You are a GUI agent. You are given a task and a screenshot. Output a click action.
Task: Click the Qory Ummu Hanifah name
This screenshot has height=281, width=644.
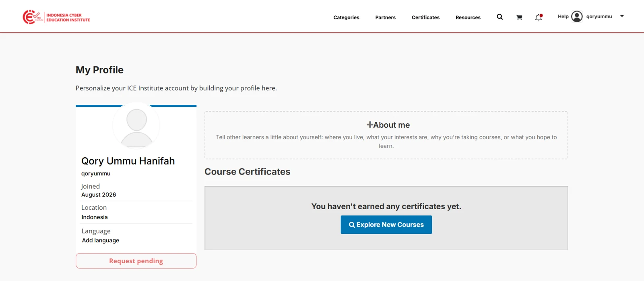128,161
